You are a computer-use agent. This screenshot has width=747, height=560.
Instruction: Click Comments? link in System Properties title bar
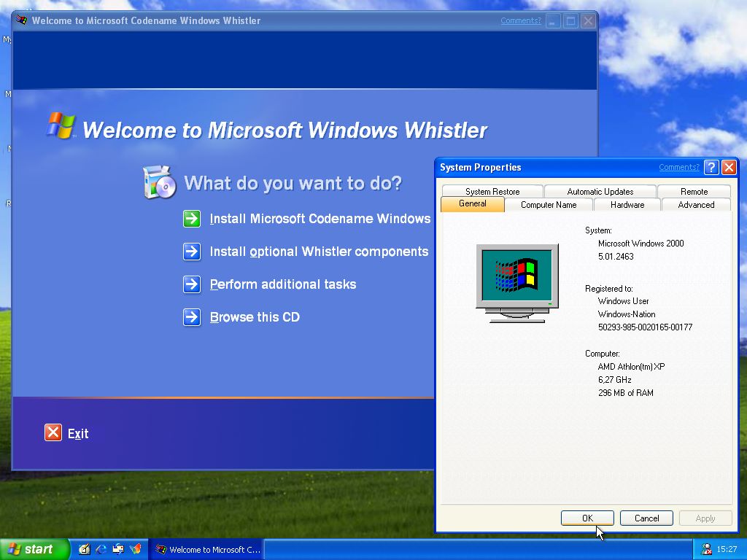pos(678,167)
